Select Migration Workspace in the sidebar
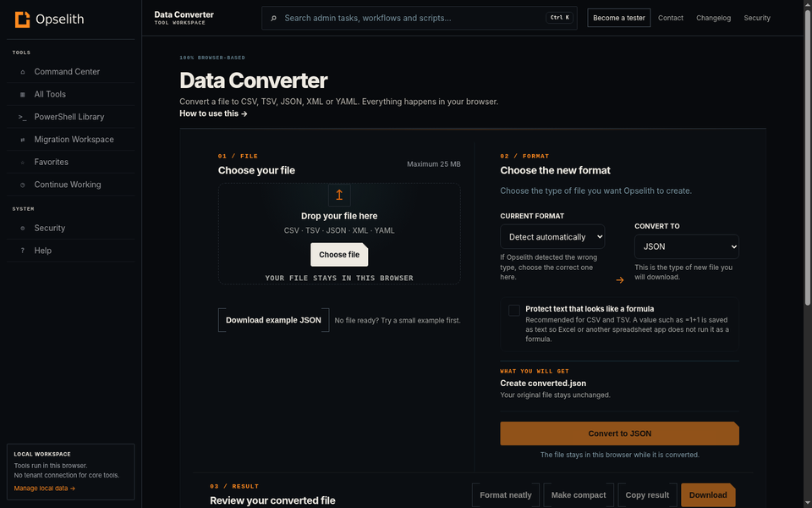This screenshot has height=508, width=812. coord(70,140)
